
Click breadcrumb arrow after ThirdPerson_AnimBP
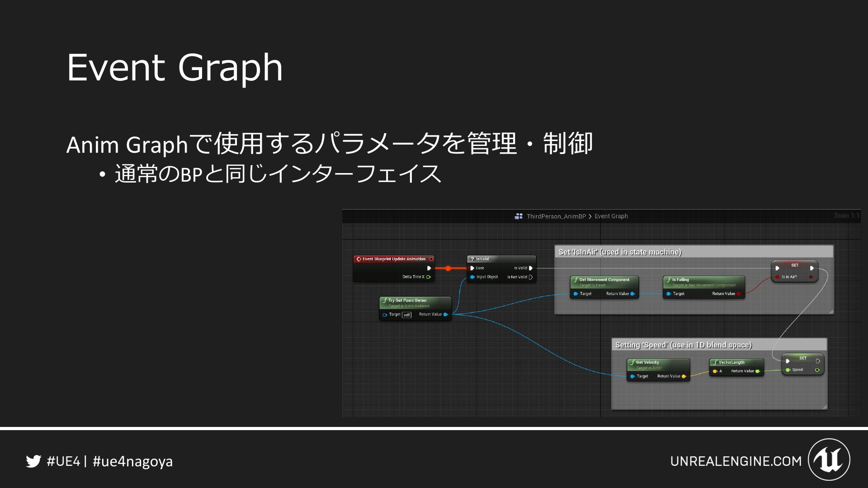(590, 216)
